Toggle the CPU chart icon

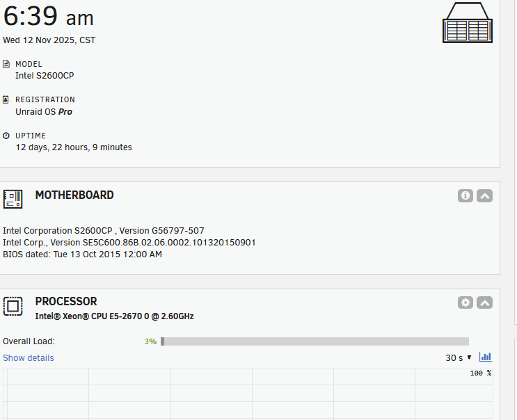[x=486, y=357]
